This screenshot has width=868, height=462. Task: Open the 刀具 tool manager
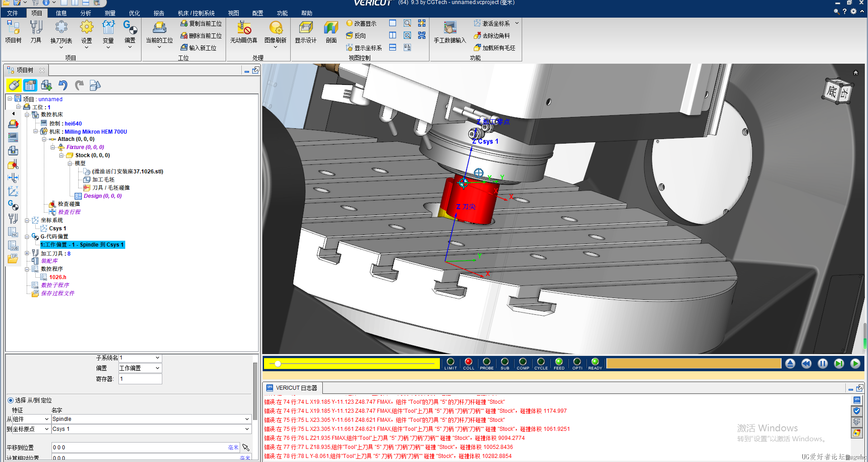(x=36, y=32)
